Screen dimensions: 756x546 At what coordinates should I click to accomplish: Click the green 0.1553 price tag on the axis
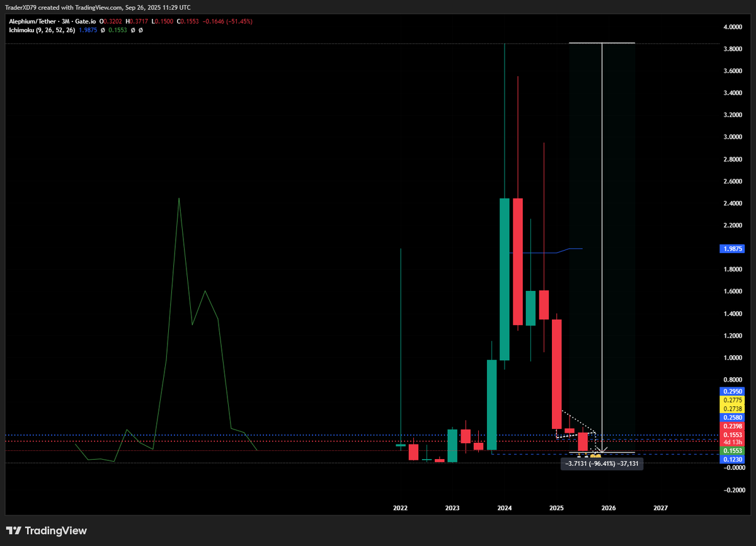[733, 451]
